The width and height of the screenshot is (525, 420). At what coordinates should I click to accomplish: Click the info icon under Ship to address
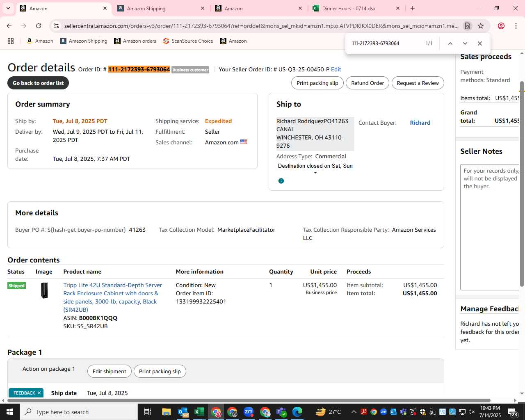(x=281, y=181)
